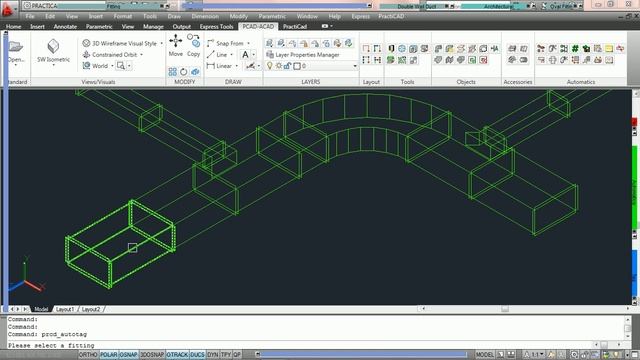Click the blue globe icon in Tools panel
The width and height of the screenshot is (640, 360).
click(x=402, y=49)
